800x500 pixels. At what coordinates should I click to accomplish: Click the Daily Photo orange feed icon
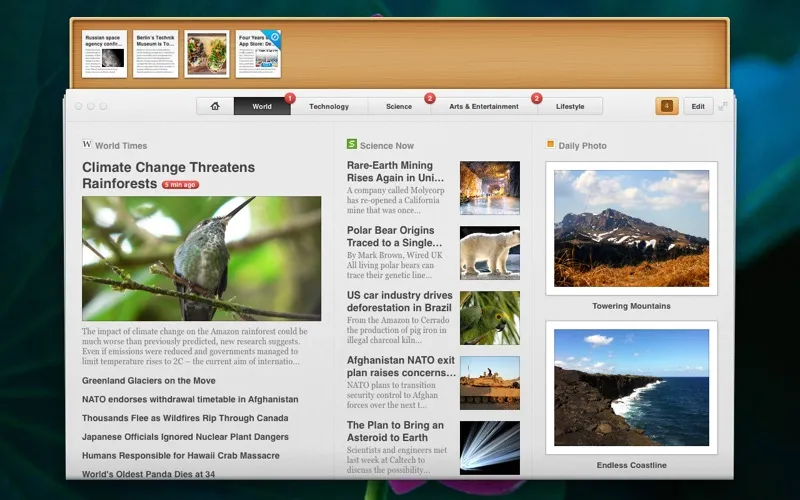click(x=550, y=144)
